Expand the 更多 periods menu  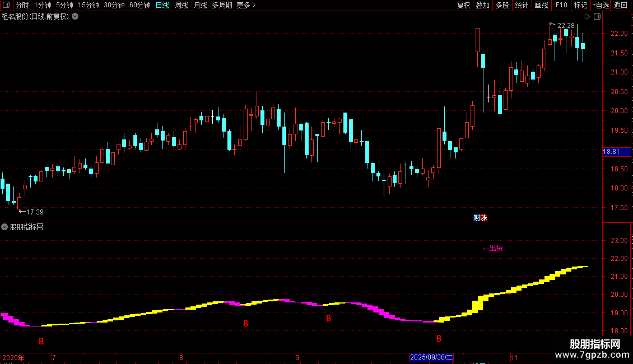[x=246, y=5]
